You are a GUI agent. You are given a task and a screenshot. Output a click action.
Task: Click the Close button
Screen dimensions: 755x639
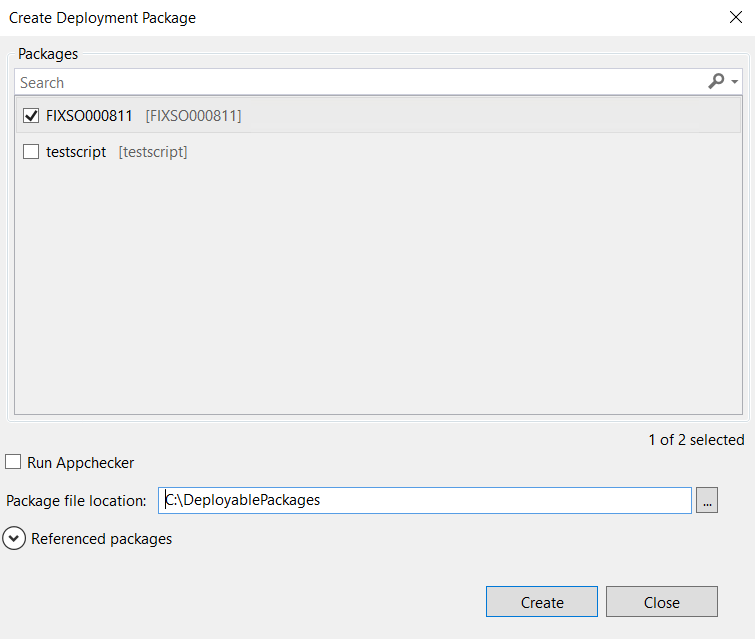662,602
